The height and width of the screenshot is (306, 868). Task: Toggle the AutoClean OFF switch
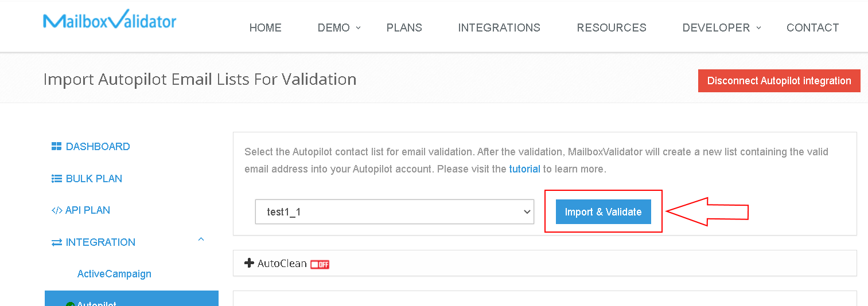tap(320, 264)
